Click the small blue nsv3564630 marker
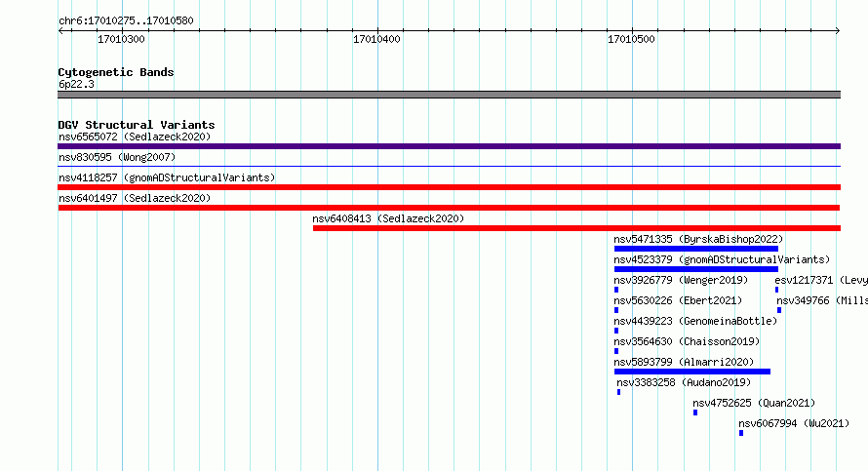This screenshot has height=471, width=868. tap(616, 351)
